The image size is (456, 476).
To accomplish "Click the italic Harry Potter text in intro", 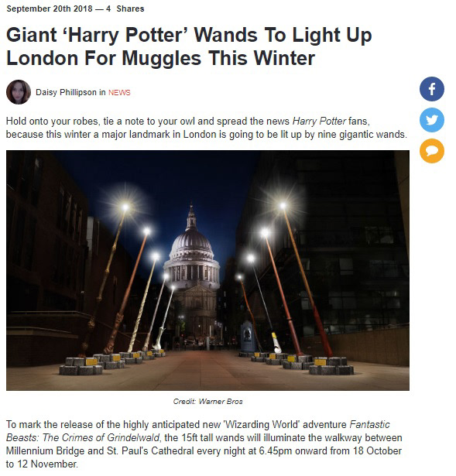I will coord(319,121).
